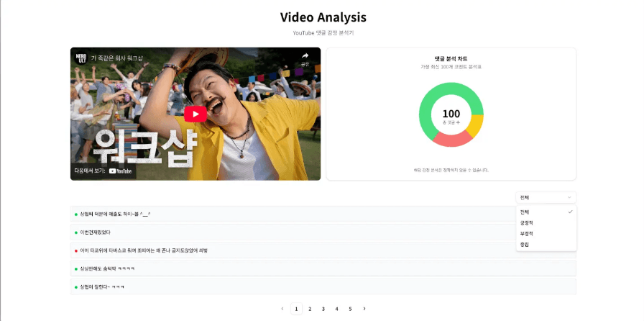Viewport: 644px width, 321px height.
Task: Click the share arrow icon on video
Action: [x=305, y=56]
